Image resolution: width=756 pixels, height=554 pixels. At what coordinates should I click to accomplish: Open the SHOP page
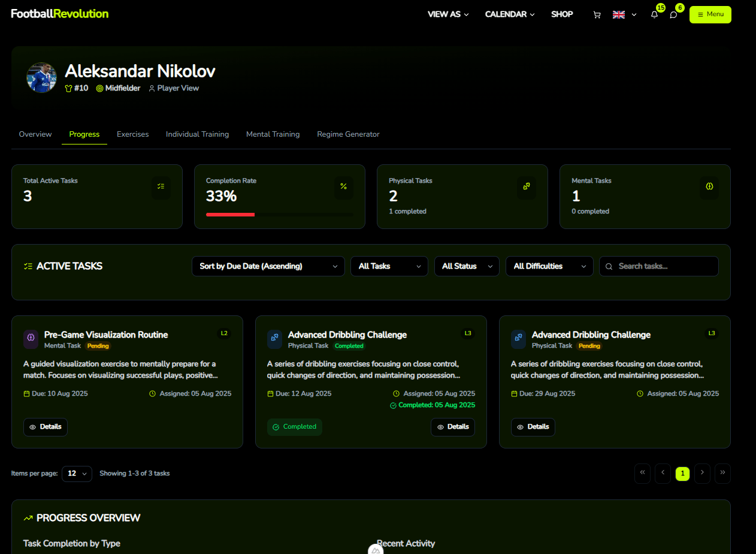(x=562, y=14)
